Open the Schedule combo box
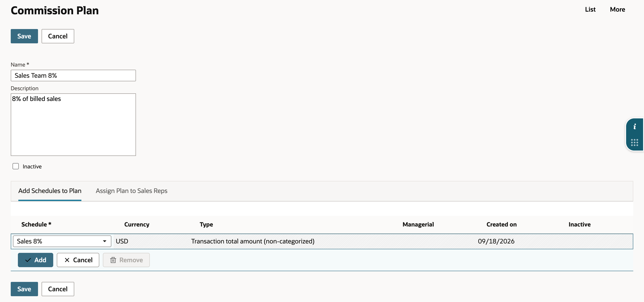The height and width of the screenshot is (302, 644). pos(62,241)
